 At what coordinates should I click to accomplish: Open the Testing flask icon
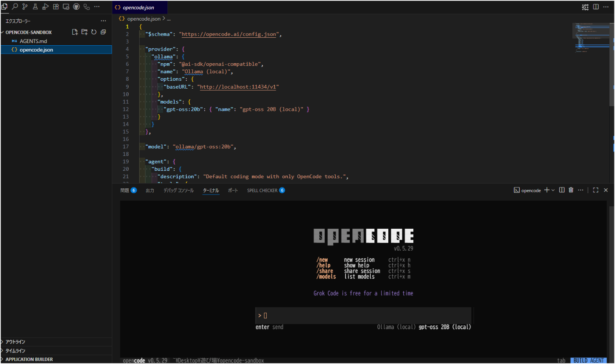[35, 7]
